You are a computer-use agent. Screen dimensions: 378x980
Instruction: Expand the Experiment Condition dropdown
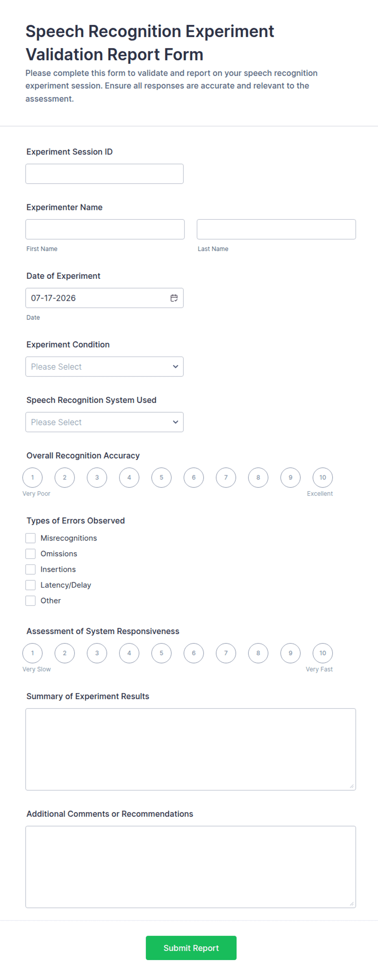click(104, 367)
